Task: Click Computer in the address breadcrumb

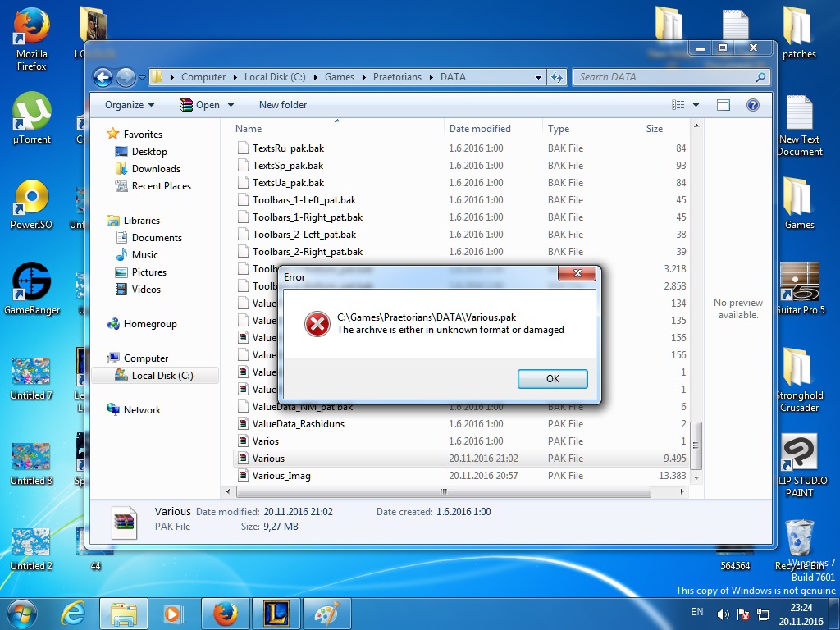Action: [x=203, y=77]
